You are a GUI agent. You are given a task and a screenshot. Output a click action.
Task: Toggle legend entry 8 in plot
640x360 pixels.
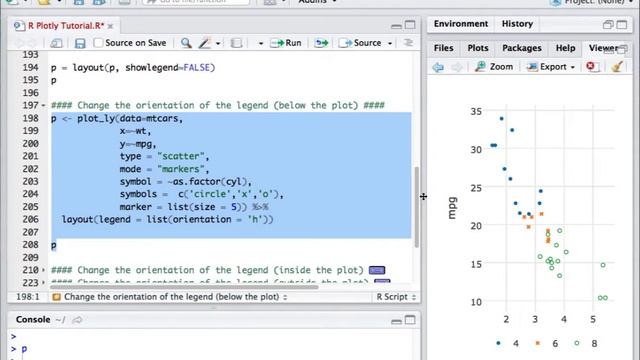[586, 343]
